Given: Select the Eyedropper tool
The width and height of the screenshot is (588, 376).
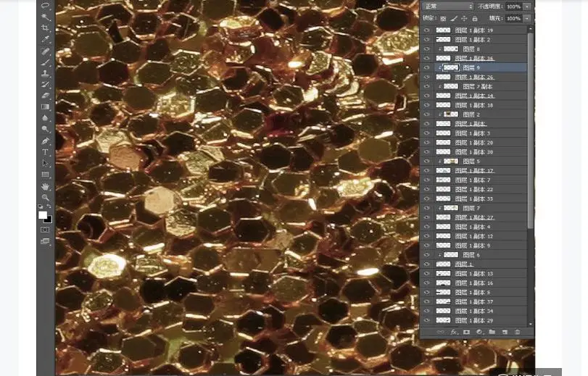Looking at the screenshot, I should 45,39.
